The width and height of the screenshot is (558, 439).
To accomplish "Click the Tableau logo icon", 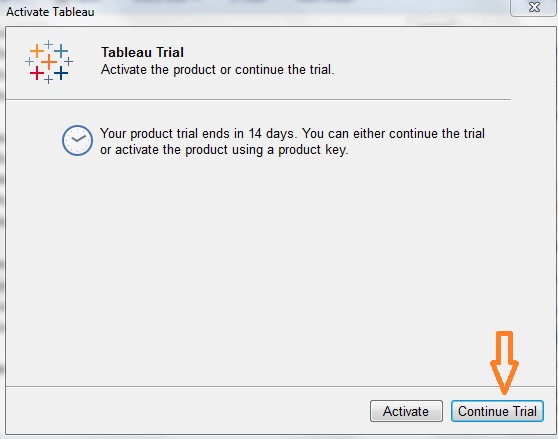I will [x=49, y=62].
